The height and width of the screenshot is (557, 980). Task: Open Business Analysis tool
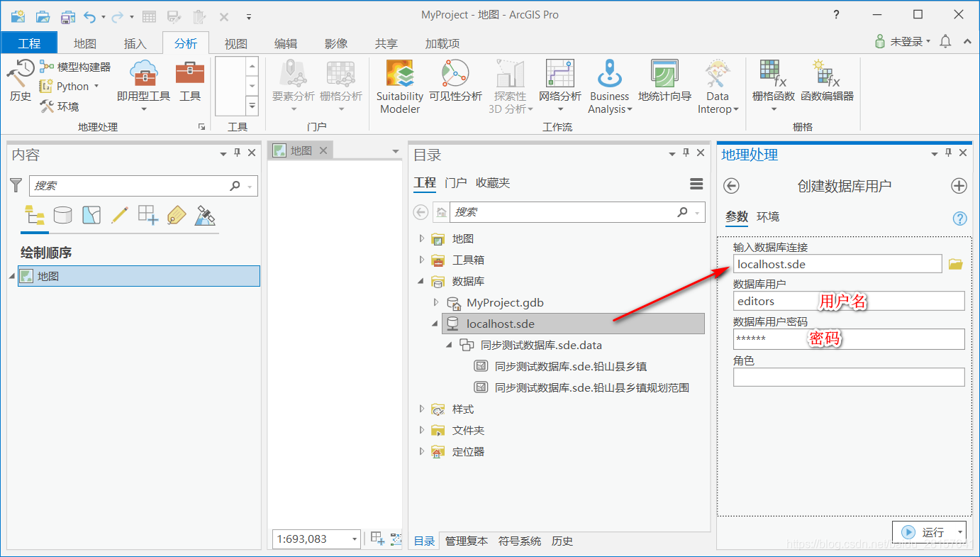pyautogui.click(x=609, y=87)
